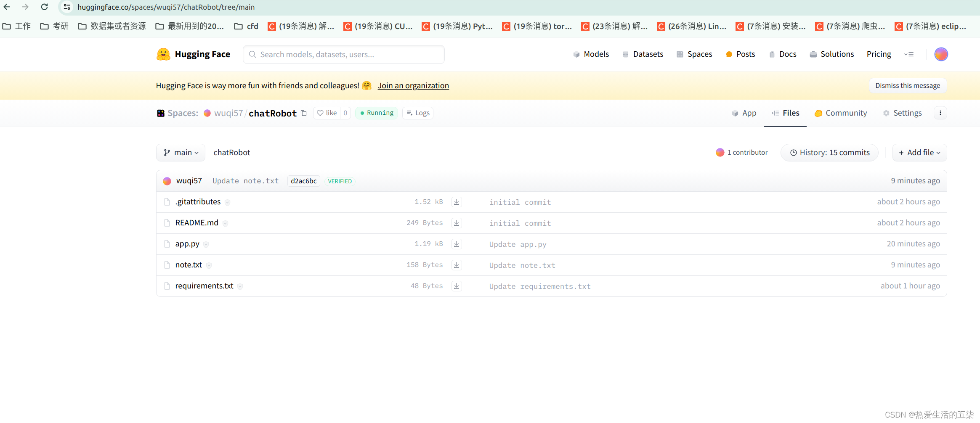The height and width of the screenshot is (423, 980).
Task: Download the note.txt file
Action: (457, 265)
